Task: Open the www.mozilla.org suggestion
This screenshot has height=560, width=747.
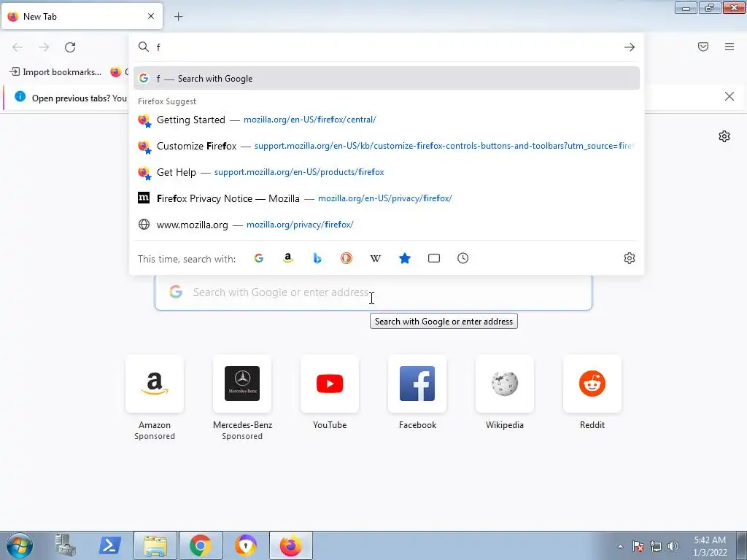Action: (387, 225)
